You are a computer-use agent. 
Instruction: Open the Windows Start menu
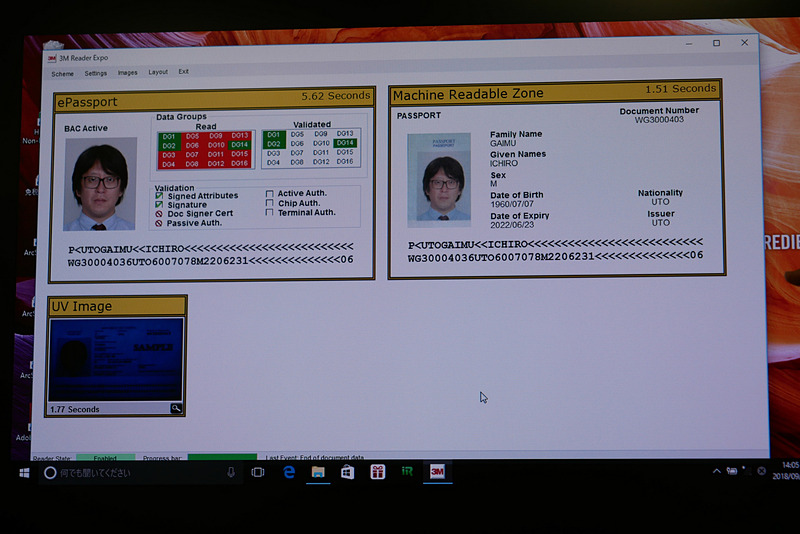coord(24,473)
